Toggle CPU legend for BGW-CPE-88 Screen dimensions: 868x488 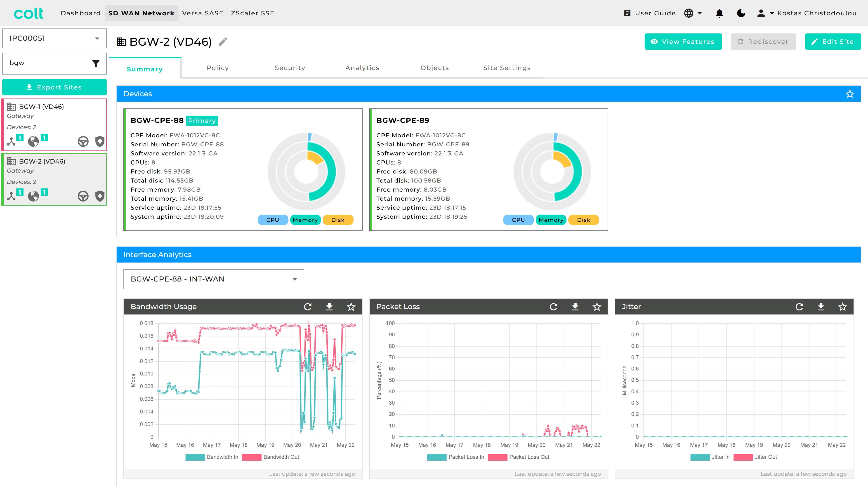pos(273,220)
